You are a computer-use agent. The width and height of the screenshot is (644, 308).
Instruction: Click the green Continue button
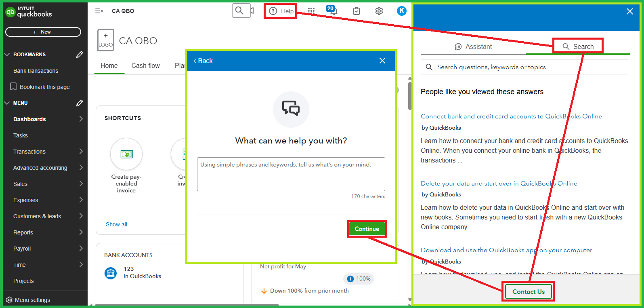coord(367,229)
